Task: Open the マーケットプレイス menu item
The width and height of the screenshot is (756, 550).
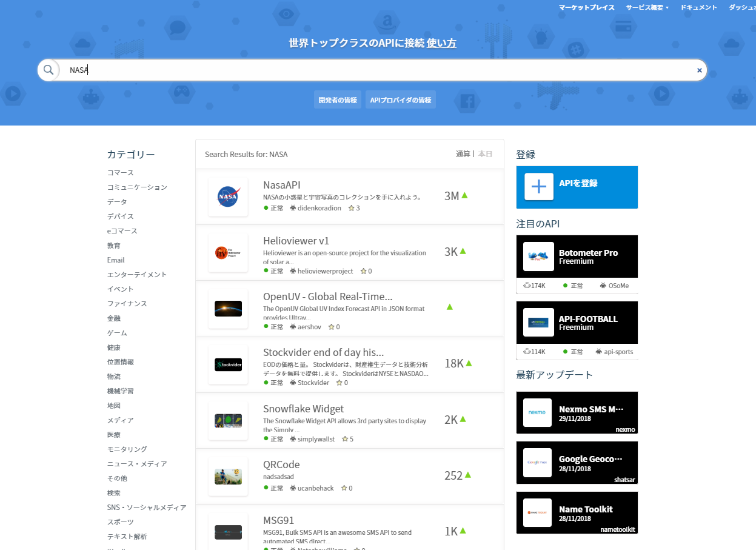Action: 587,7
